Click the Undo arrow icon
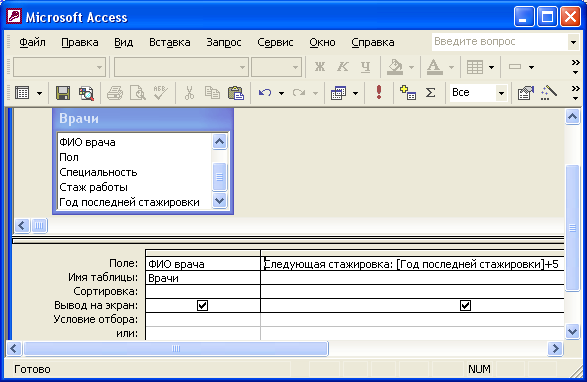 point(265,93)
